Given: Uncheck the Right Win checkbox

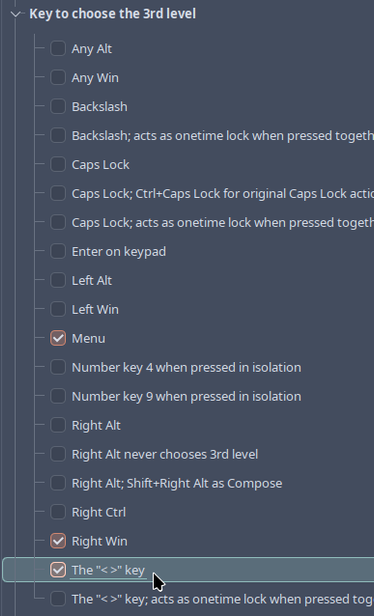Looking at the screenshot, I should (x=58, y=541).
